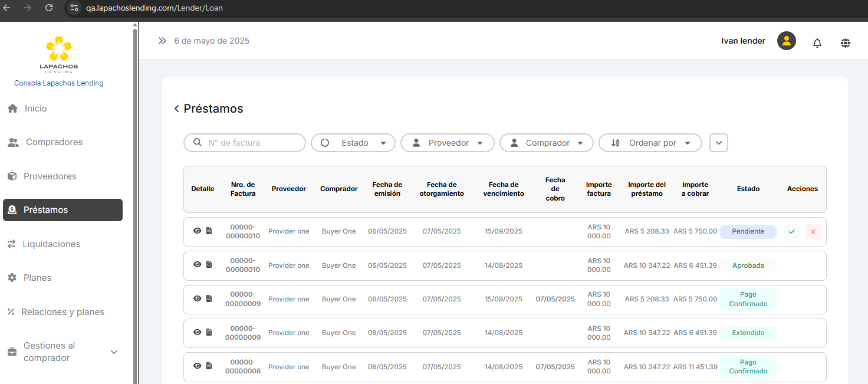Open Ivan lender user avatar
Screen dimensions: 868x384
(787, 41)
